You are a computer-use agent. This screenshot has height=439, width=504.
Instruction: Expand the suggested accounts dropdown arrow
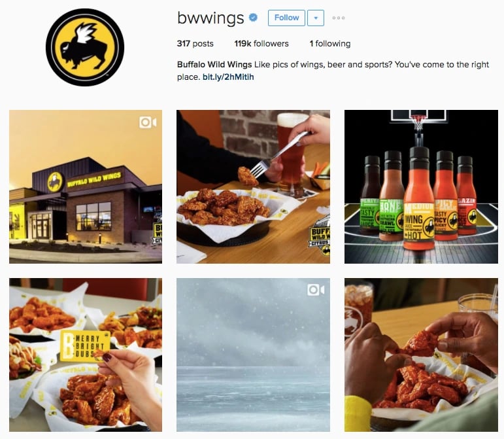[x=316, y=18]
